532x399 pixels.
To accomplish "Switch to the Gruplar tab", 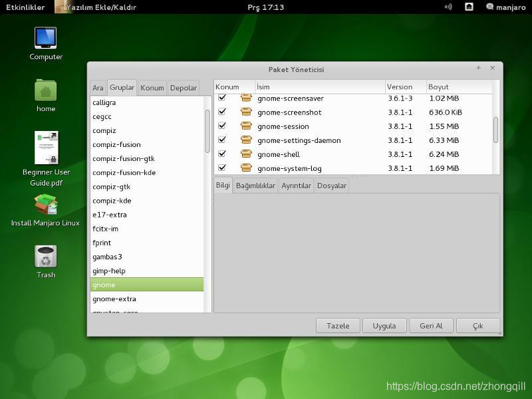I will click(122, 88).
